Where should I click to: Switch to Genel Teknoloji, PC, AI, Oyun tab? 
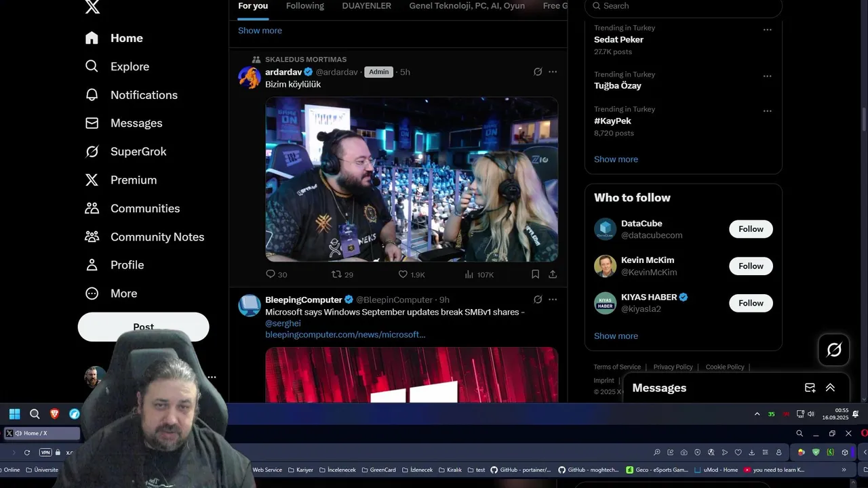point(467,6)
